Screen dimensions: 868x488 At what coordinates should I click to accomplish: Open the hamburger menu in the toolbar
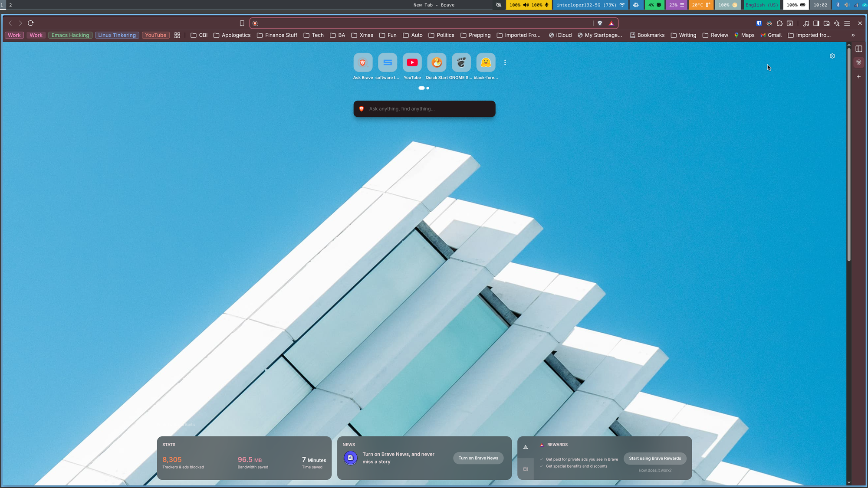[847, 23]
